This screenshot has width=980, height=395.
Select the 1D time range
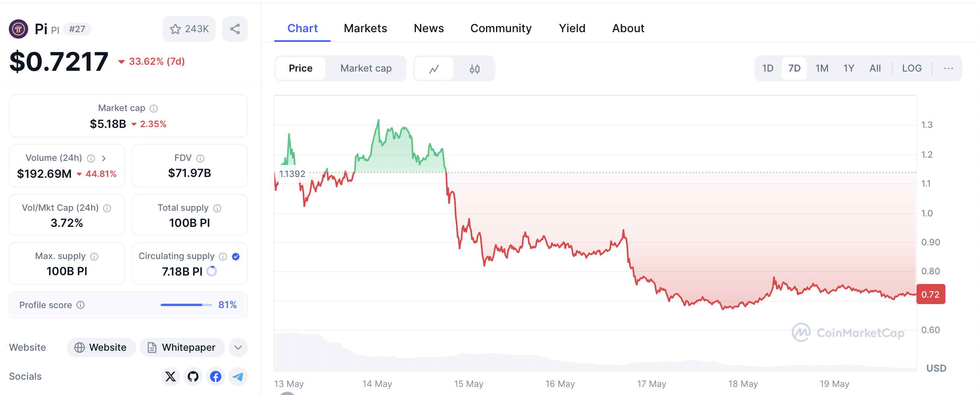768,68
